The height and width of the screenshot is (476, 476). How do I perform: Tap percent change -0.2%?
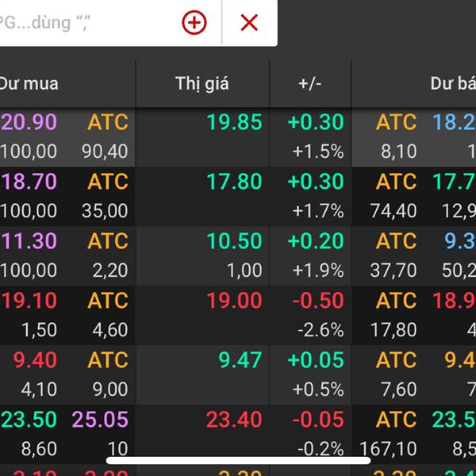point(321,449)
